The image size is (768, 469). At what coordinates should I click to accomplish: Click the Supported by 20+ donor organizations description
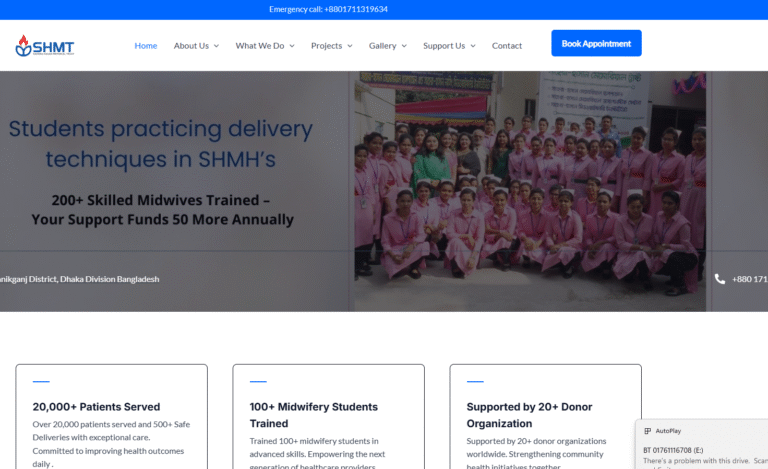pos(536,453)
